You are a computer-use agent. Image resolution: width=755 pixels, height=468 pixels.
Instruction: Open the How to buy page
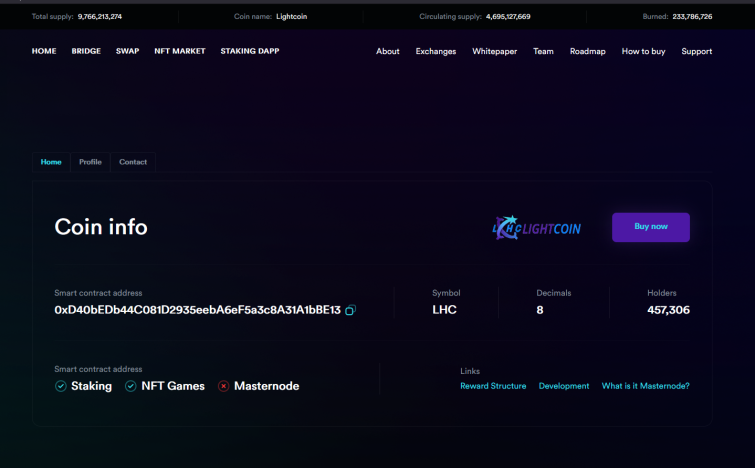point(643,52)
